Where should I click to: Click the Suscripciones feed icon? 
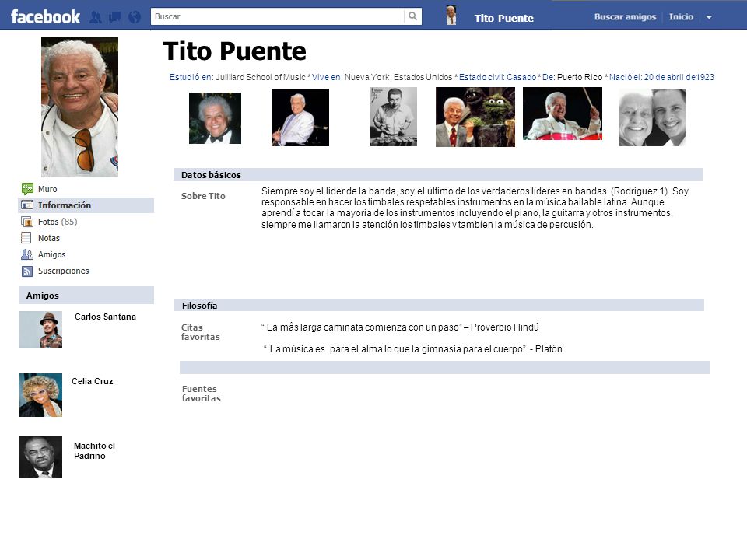point(27,271)
